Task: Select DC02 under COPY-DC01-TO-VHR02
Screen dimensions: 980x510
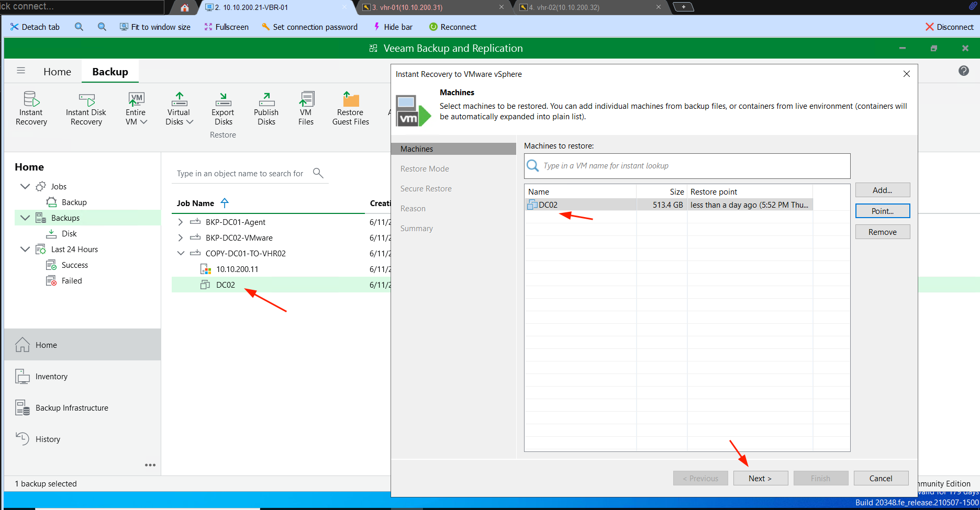Action: click(x=226, y=285)
